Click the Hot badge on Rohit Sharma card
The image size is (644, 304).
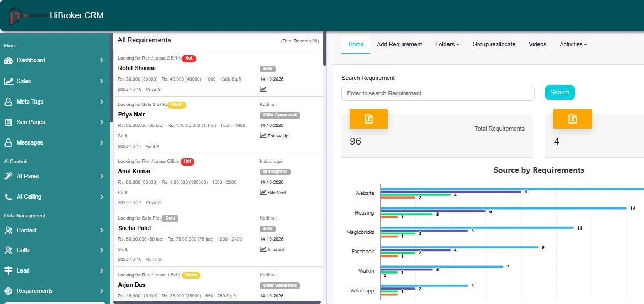pyautogui.click(x=189, y=58)
